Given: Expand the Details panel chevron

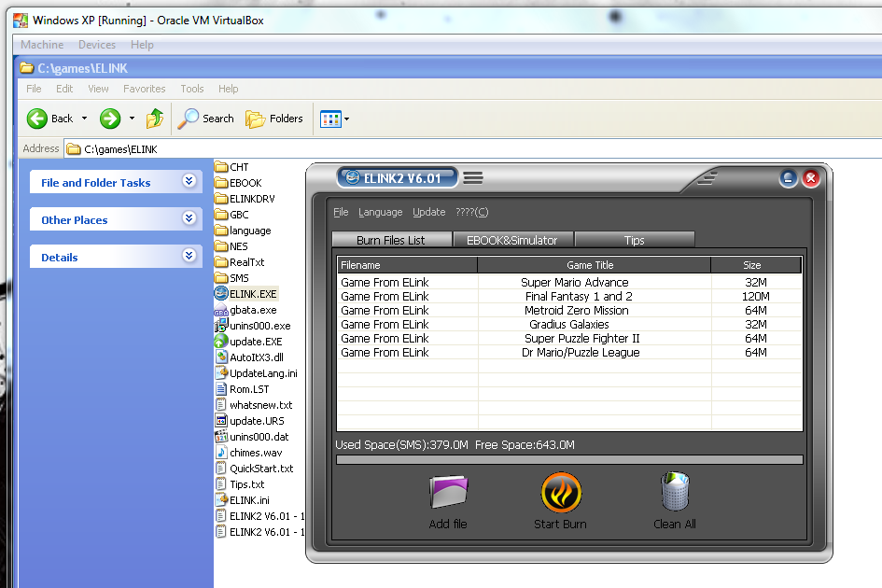Looking at the screenshot, I should click(x=189, y=256).
